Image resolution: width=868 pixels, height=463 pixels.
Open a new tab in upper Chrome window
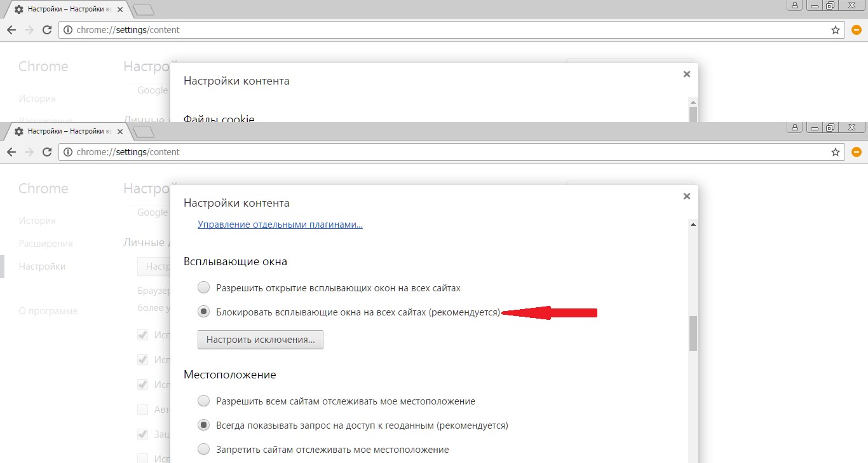[144, 10]
